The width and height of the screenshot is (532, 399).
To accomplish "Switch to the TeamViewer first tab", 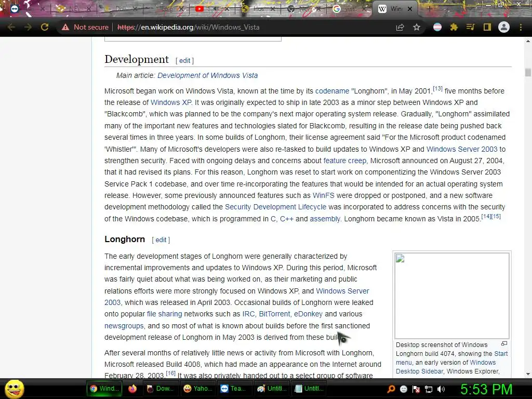I will click(x=25, y=9).
